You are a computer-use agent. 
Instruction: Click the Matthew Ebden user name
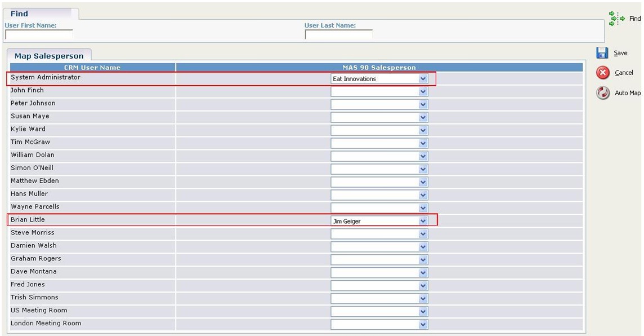pos(35,181)
